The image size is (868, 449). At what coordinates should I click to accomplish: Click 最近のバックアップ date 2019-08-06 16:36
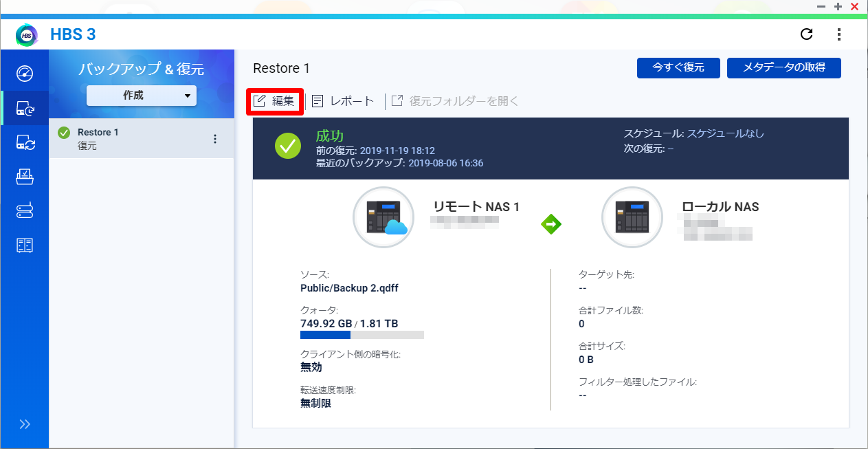tap(446, 163)
